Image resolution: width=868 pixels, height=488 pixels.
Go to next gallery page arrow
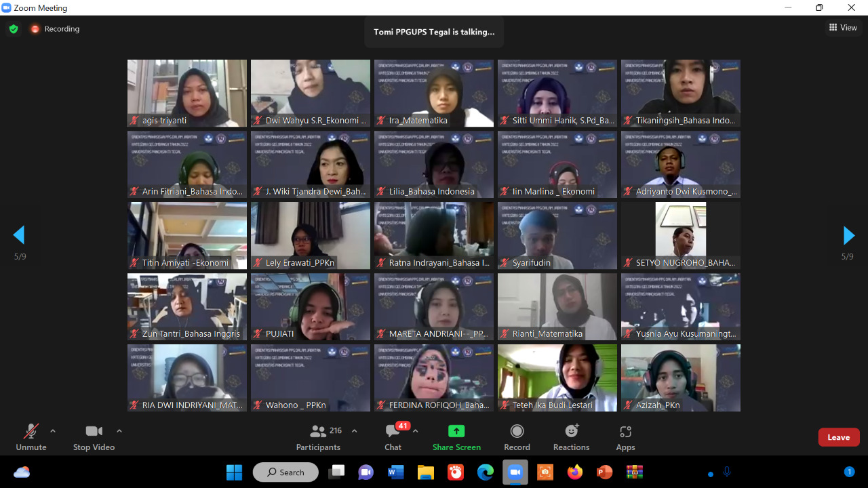point(848,235)
